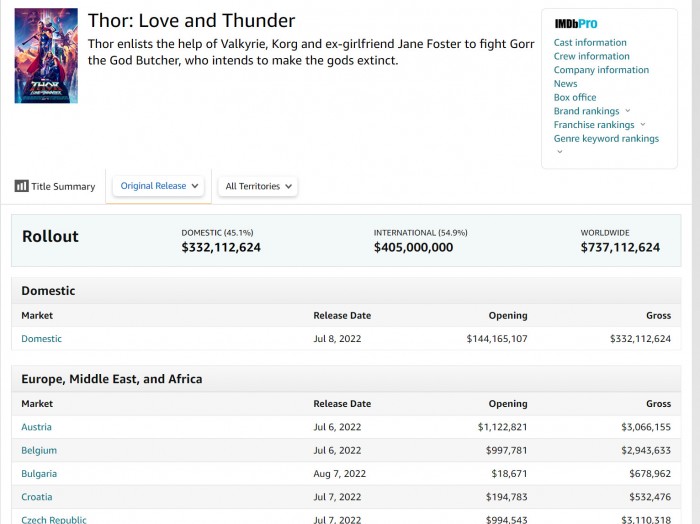Open the Company information link

pos(601,70)
